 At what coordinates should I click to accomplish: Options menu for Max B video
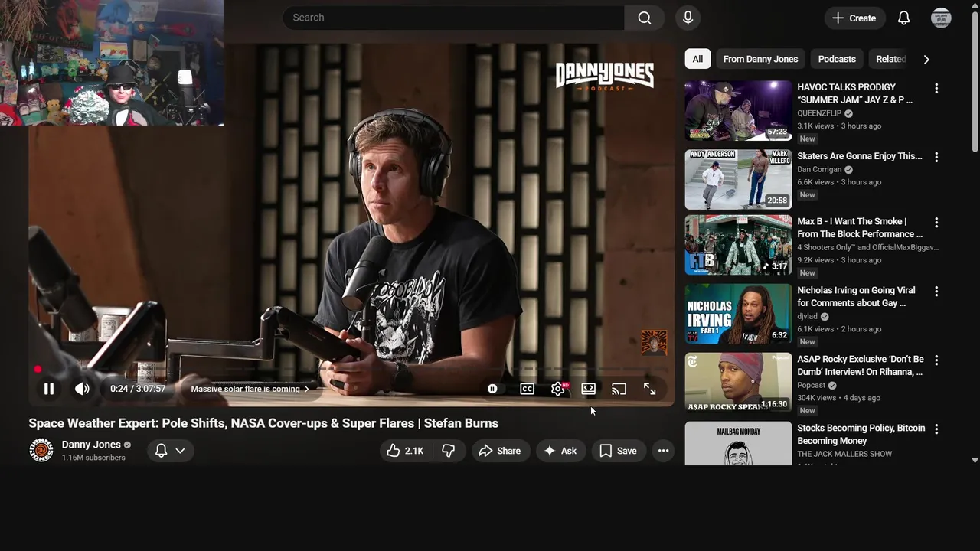pyautogui.click(x=936, y=223)
